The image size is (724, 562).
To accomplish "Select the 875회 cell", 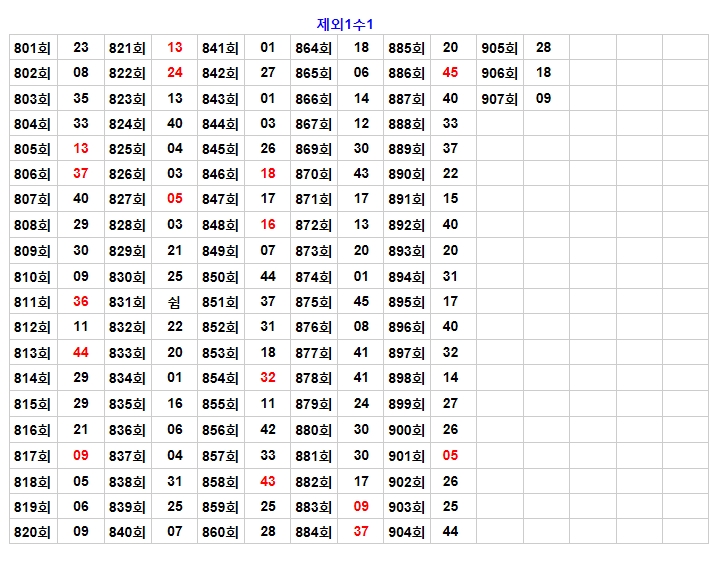I will point(313,302).
